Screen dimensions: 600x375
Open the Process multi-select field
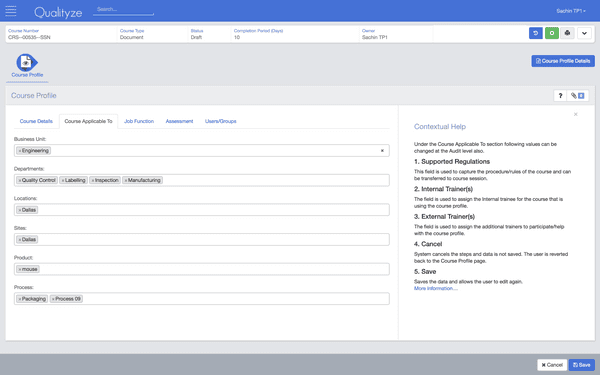[x=202, y=299]
